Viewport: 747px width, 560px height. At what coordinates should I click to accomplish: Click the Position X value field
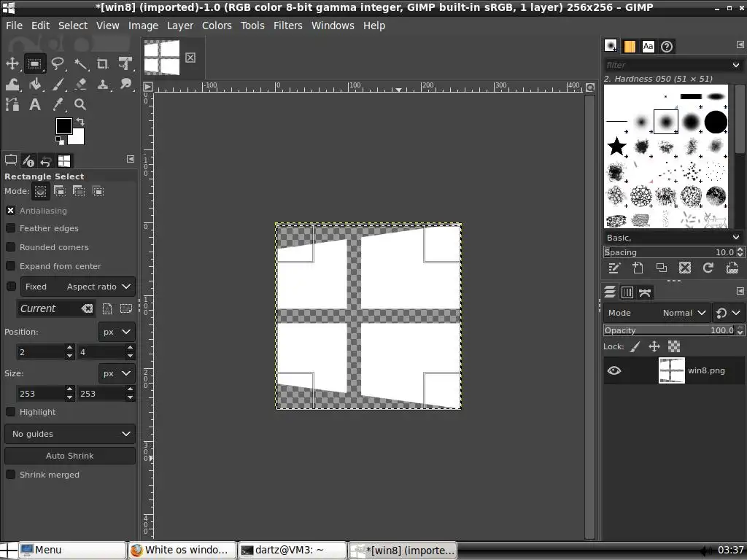tap(41, 352)
